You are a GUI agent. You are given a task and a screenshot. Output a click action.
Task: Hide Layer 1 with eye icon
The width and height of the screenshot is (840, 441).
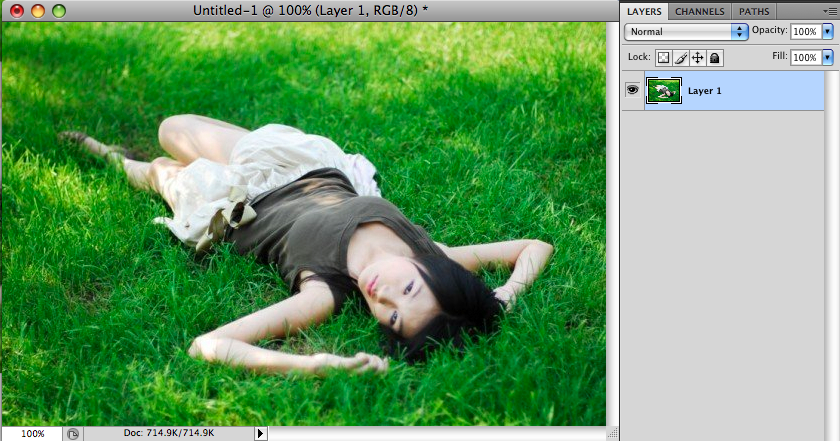633,90
